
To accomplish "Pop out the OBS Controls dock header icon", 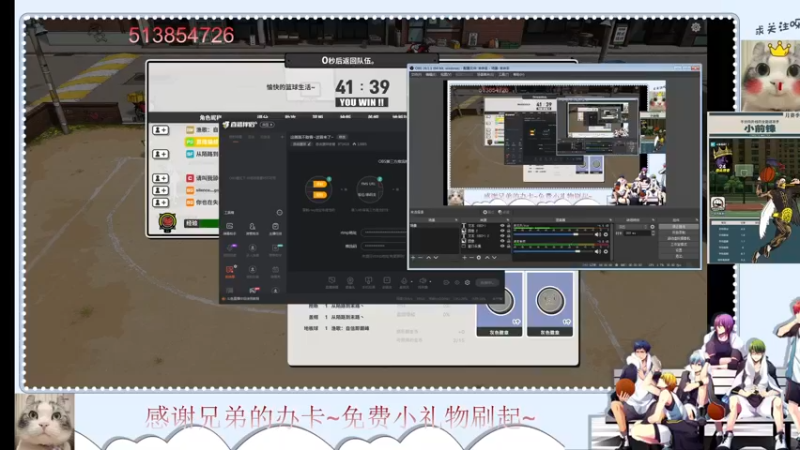I will coord(696,220).
